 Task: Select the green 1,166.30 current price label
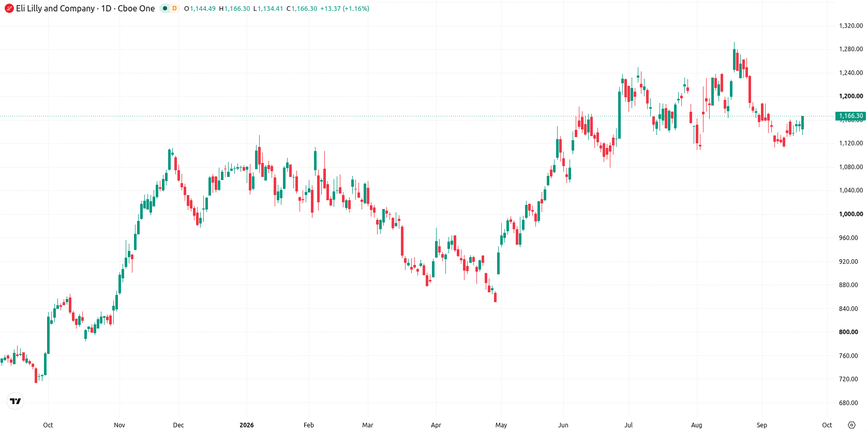[x=851, y=116]
